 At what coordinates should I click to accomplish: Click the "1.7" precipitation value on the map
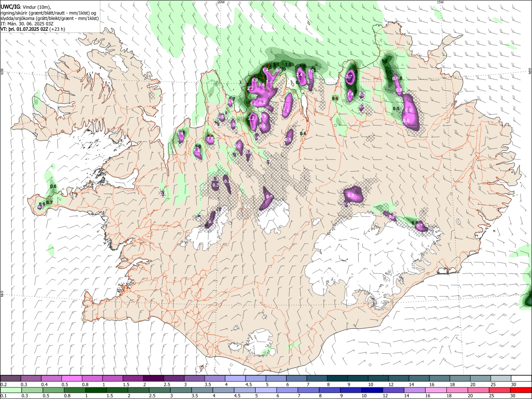[x=269, y=82]
